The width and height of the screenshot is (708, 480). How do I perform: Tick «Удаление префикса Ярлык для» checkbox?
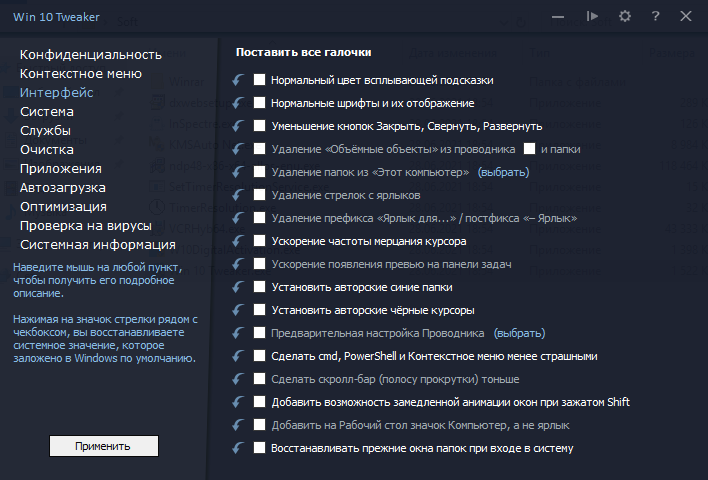tap(259, 218)
